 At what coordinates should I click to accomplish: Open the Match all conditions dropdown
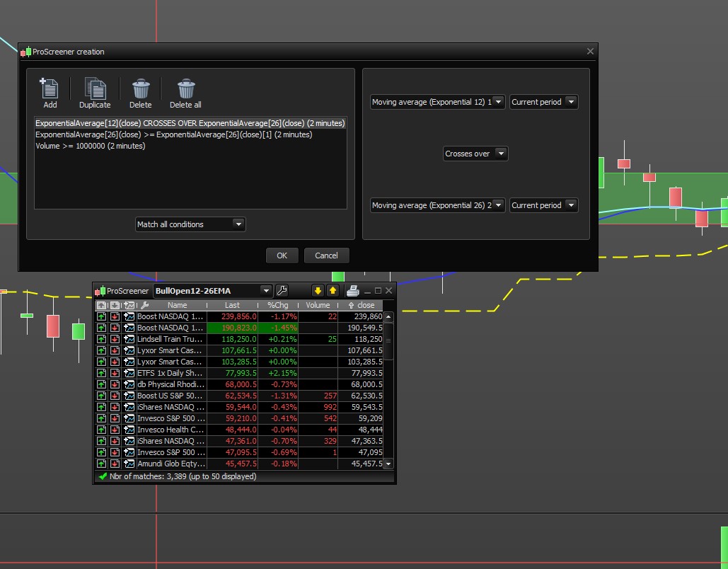point(190,224)
